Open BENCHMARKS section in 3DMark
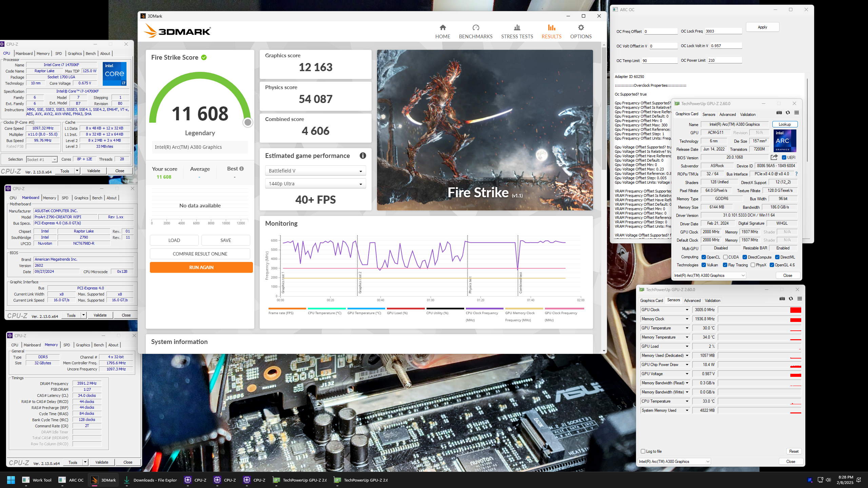The height and width of the screenshot is (488, 868). point(475,32)
